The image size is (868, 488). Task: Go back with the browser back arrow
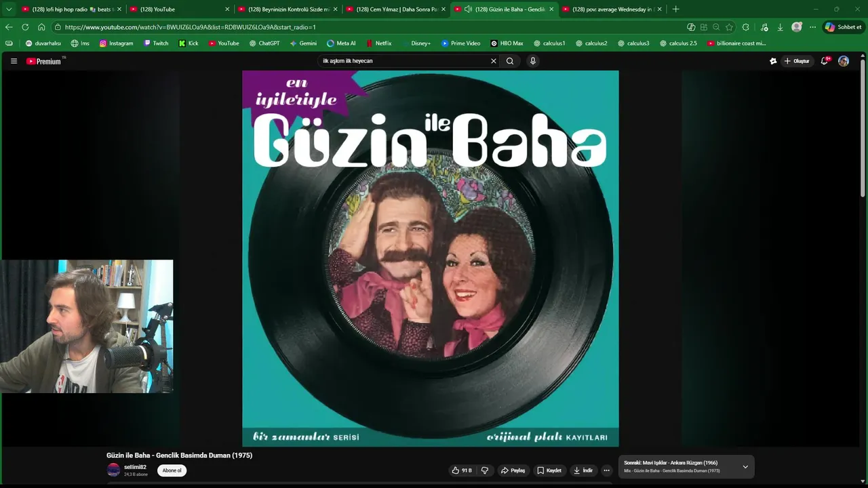coord(9,27)
